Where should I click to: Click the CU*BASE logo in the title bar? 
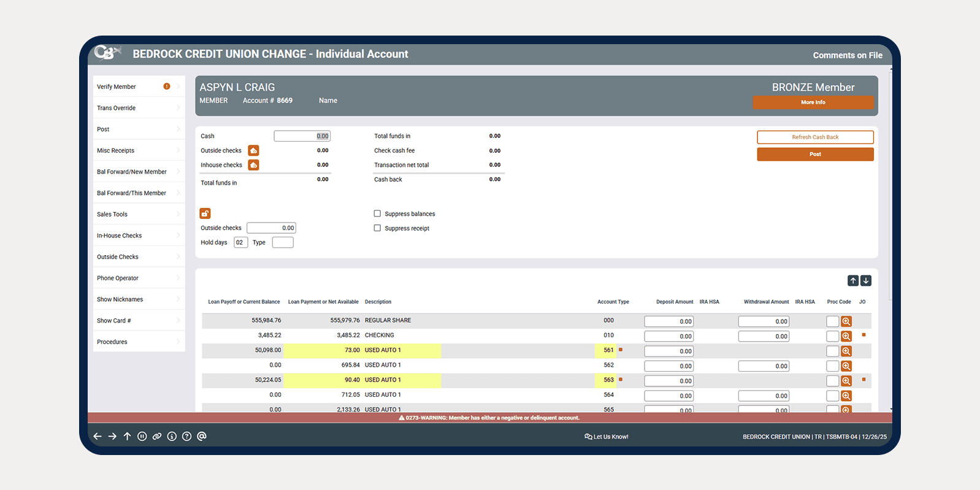click(108, 53)
